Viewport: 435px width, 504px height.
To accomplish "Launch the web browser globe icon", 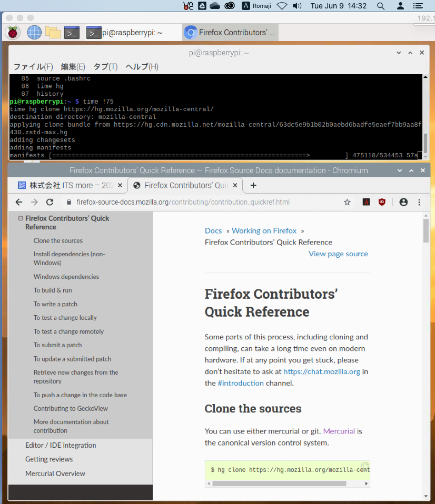I will tap(34, 33).
